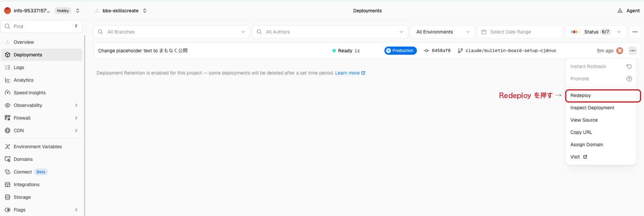Click the Beta badge next to Connect
The height and width of the screenshot is (216, 644).
41,172
